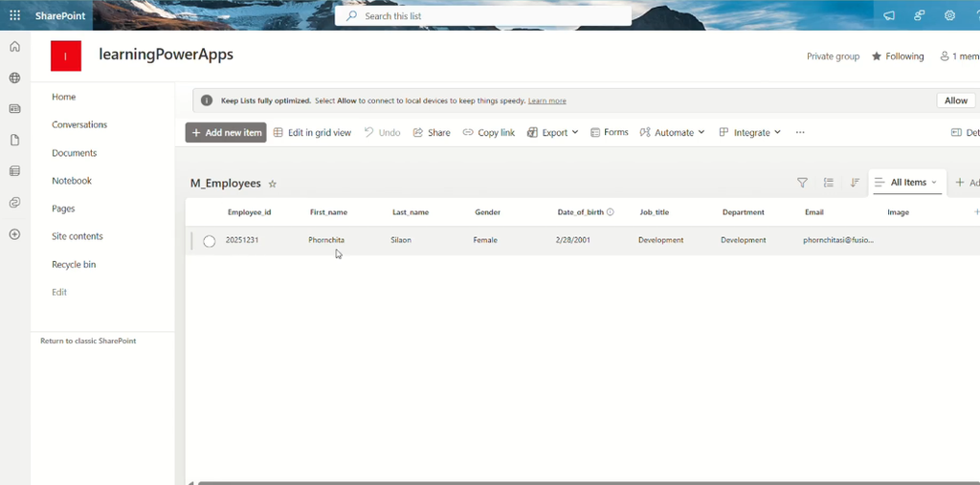
Task: Click Following star toggle
Action: coord(898,56)
